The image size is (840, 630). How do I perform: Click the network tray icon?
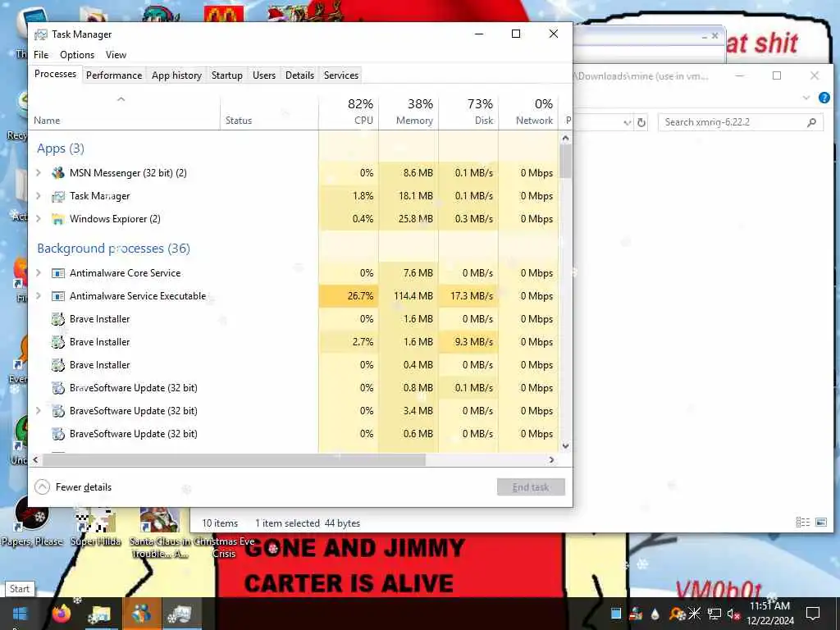coord(714,614)
